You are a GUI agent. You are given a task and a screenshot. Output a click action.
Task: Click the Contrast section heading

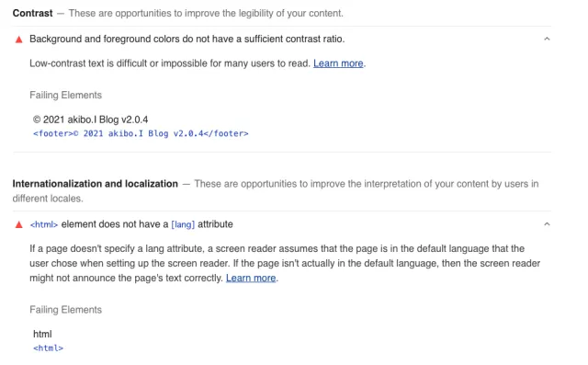(x=33, y=13)
